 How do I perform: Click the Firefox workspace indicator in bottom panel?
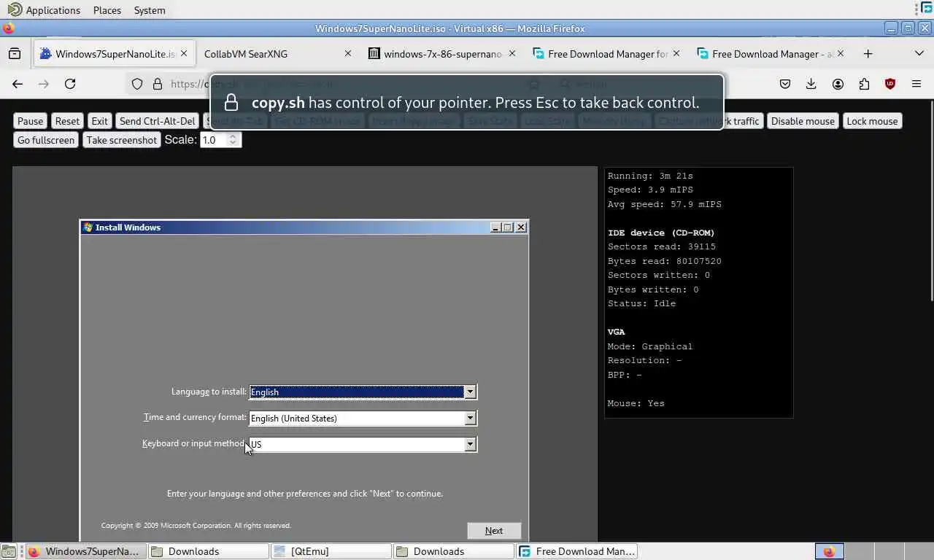point(829,551)
